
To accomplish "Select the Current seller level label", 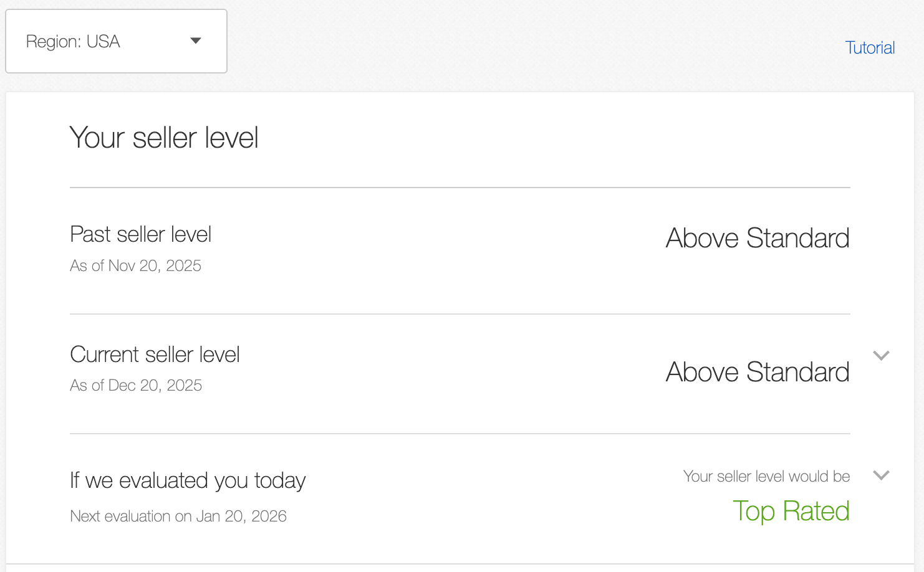I will tap(155, 355).
